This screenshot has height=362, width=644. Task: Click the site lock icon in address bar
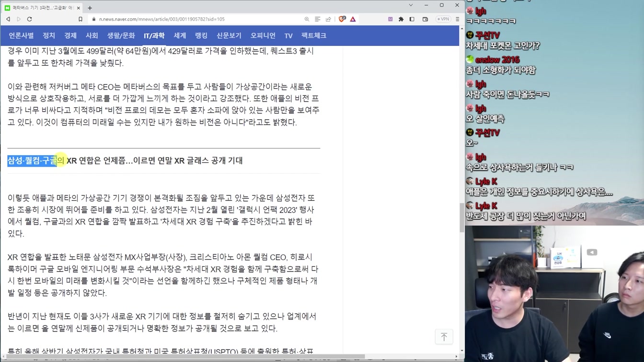tap(93, 19)
